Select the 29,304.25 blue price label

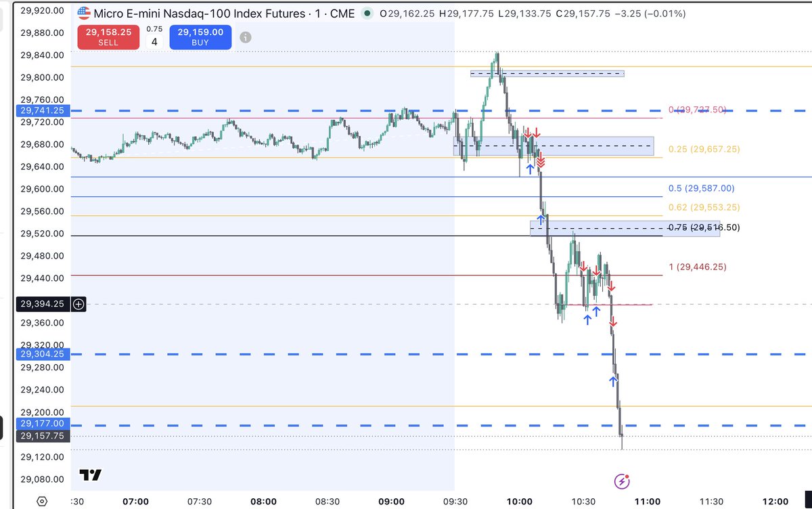tap(42, 354)
